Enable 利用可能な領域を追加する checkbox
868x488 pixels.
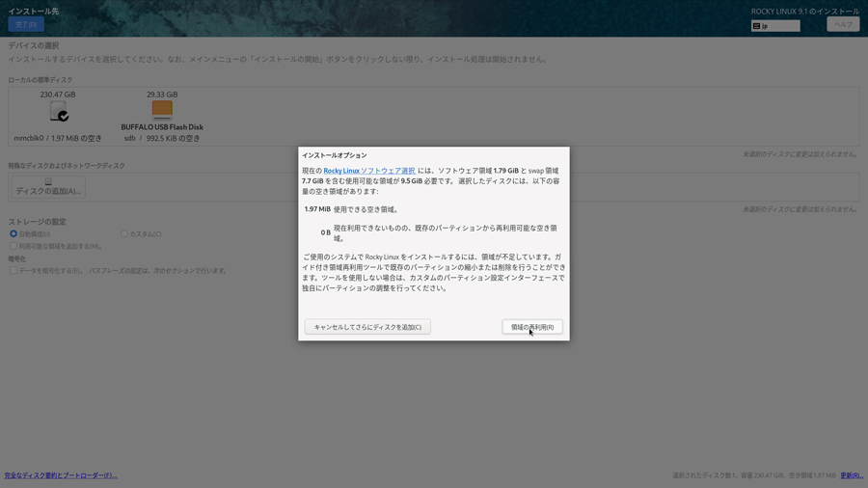coord(14,246)
